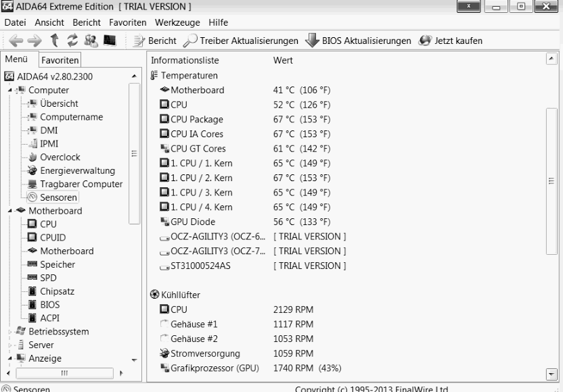Select the 1. CPU / 2. Kern row

click(x=245, y=178)
